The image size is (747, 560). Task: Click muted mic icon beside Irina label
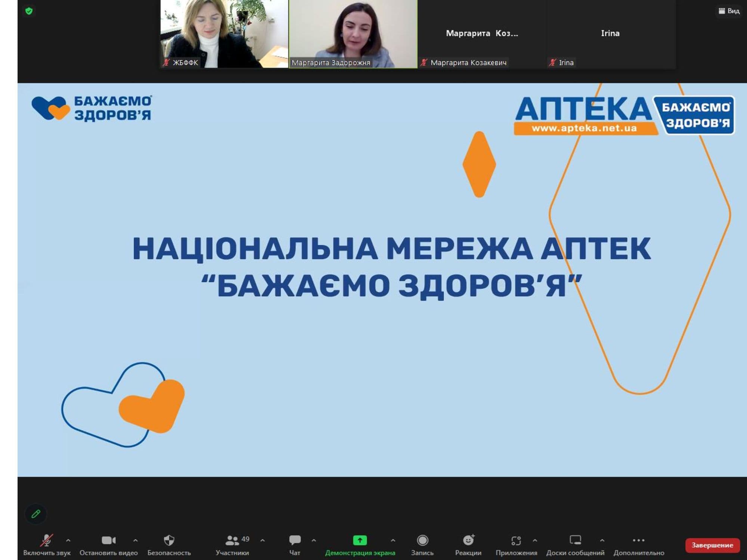pos(552,62)
